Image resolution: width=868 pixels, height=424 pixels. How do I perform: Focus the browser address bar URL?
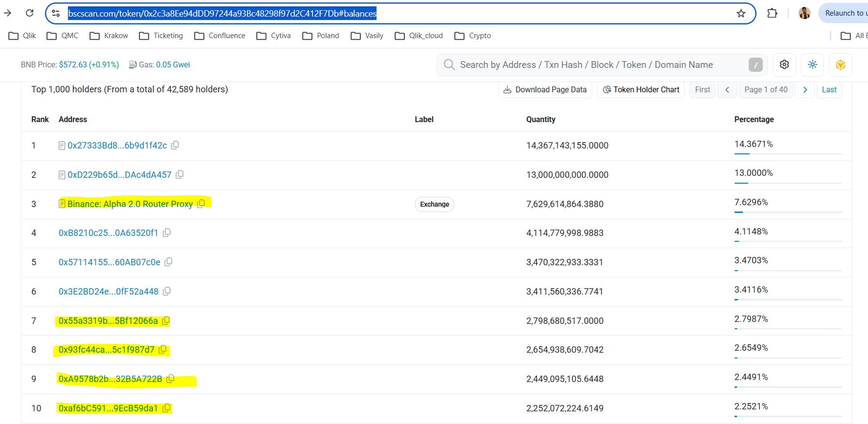223,13
